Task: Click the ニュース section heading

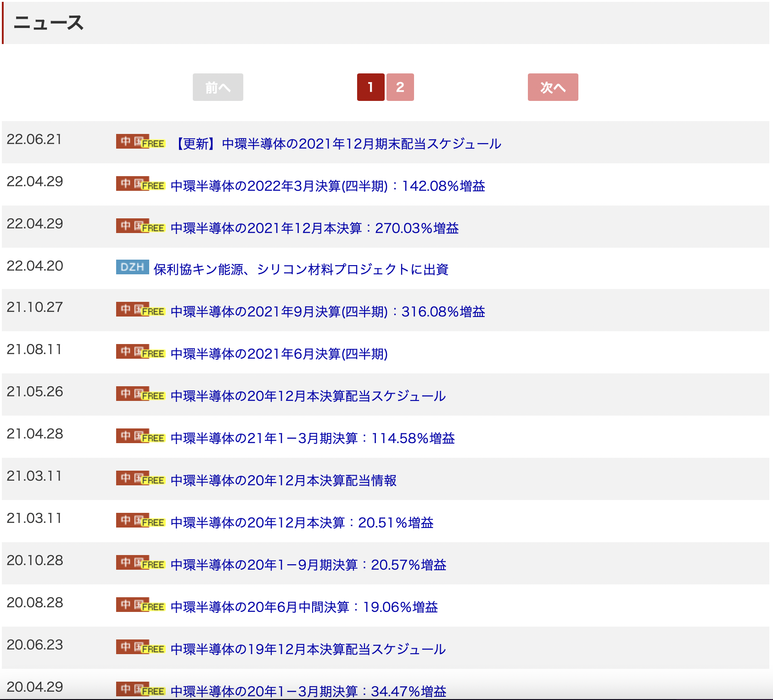Action: coord(49,22)
